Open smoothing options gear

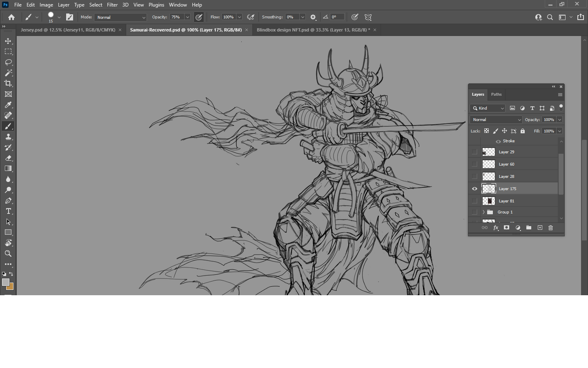point(313,17)
